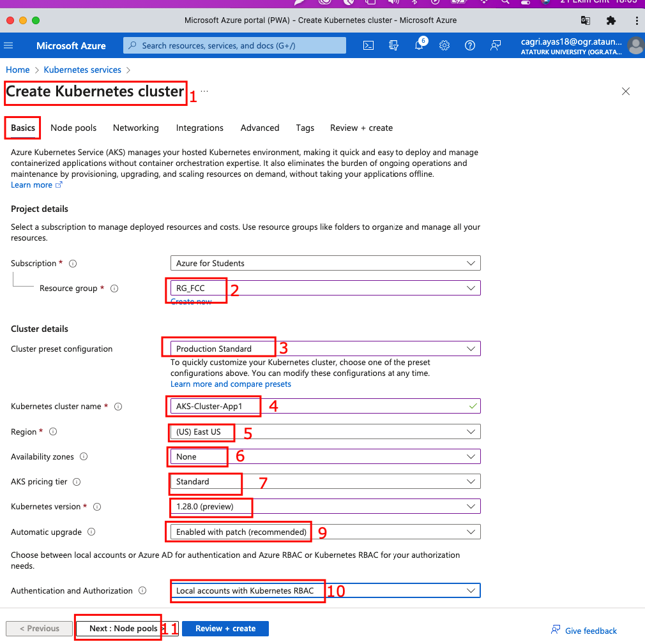
Task: Open Learn more and compare presets link
Action: pyautogui.click(x=231, y=384)
